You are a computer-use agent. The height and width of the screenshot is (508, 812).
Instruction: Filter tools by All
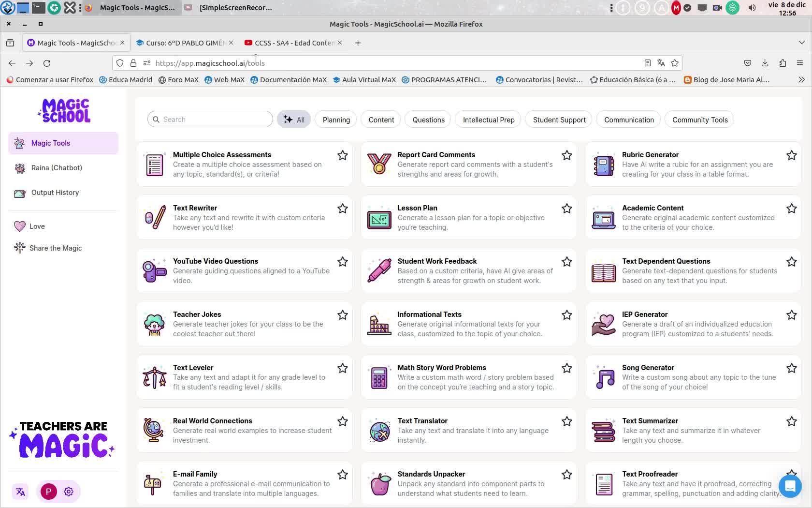pyautogui.click(x=294, y=120)
